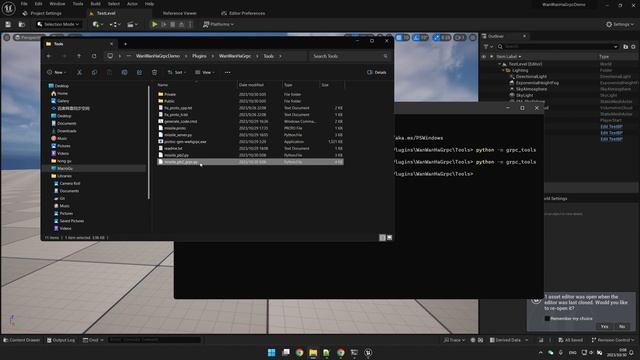Open the Edit menu in Unreal Editor
640x360 pixels.
click(38, 4)
